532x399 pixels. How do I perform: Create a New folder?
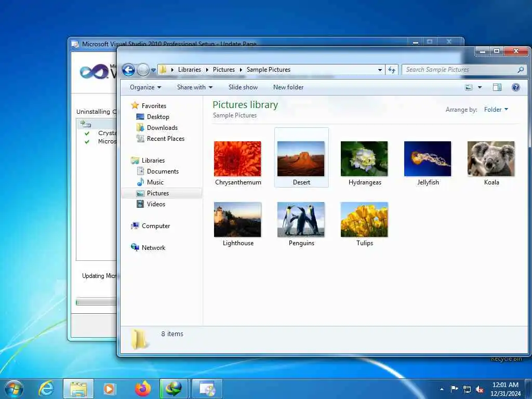[288, 87]
